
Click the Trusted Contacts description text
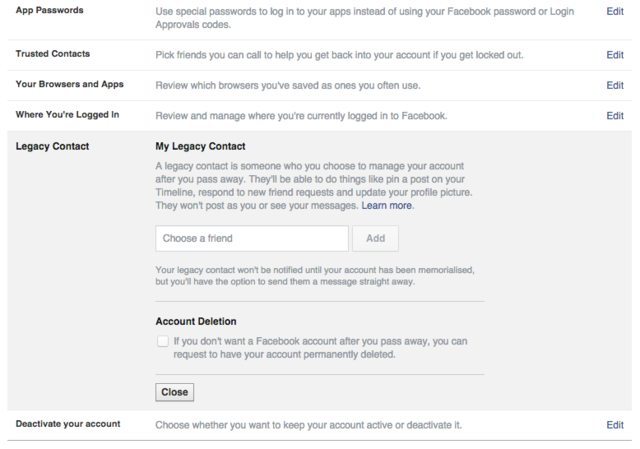(339, 54)
